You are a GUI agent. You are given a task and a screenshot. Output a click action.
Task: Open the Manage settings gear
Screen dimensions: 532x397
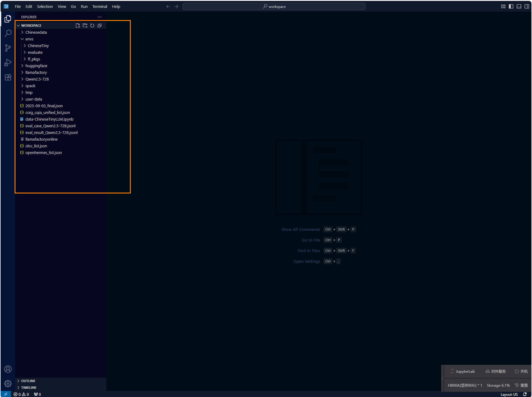[8, 384]
